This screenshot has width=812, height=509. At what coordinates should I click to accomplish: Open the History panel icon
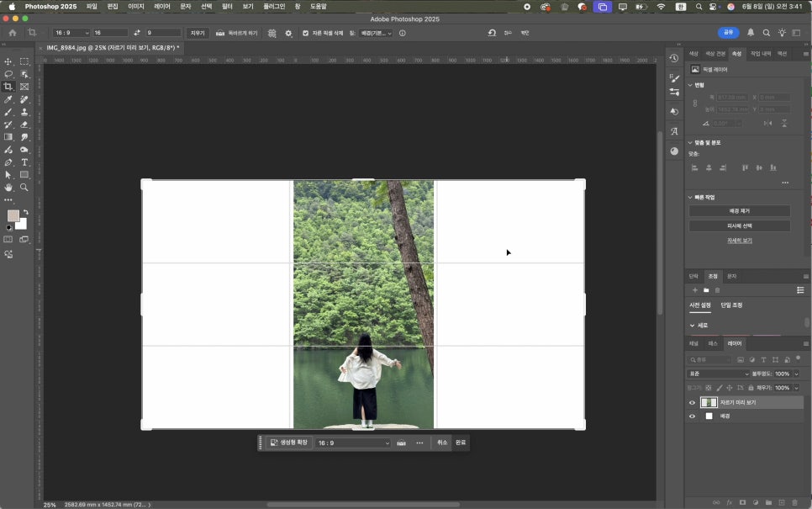click(x=674, y=59)
